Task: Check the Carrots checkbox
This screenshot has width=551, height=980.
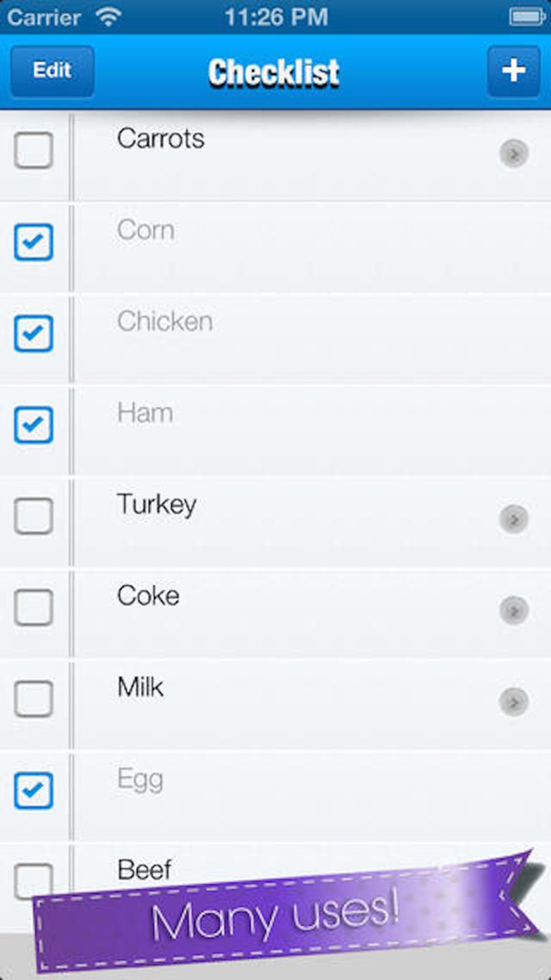Action: 34,150
